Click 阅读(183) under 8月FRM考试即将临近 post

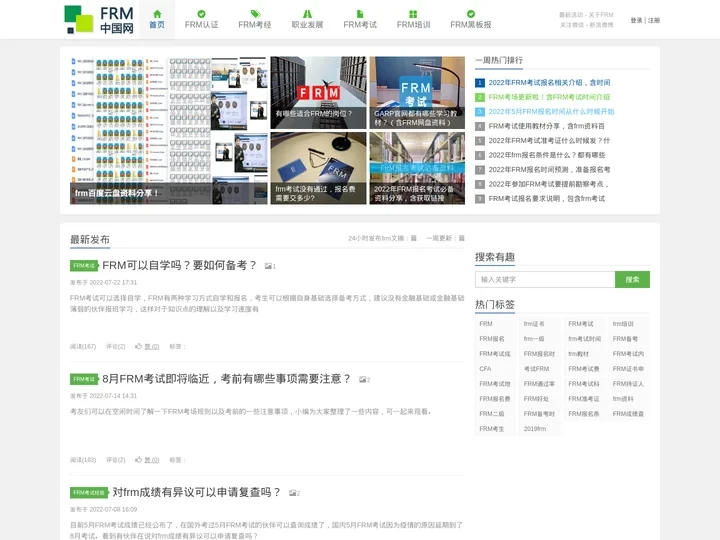tap(83, 460)
